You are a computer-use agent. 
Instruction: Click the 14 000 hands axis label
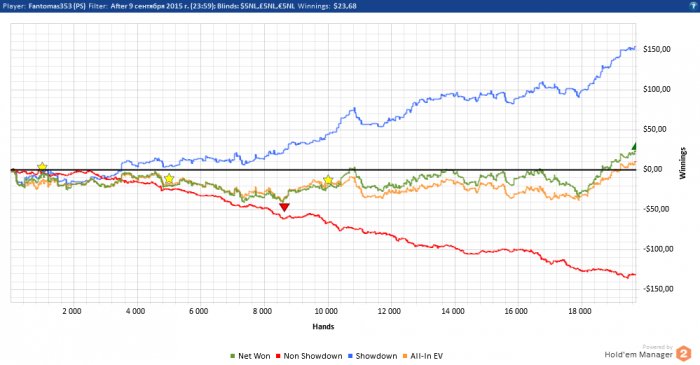(453, 311)
